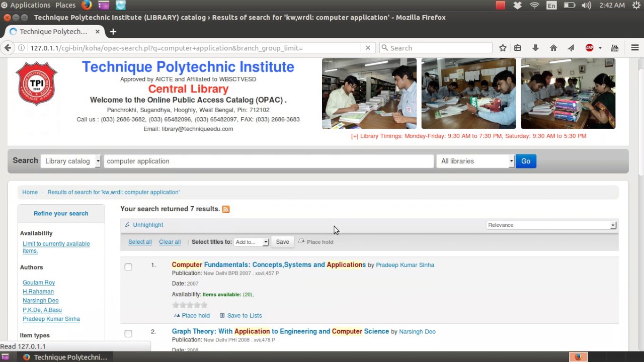Open Computer Fundamentals title link
This screenshot has width=644, height=362.
pyautogui.click(x=269, y=264)
